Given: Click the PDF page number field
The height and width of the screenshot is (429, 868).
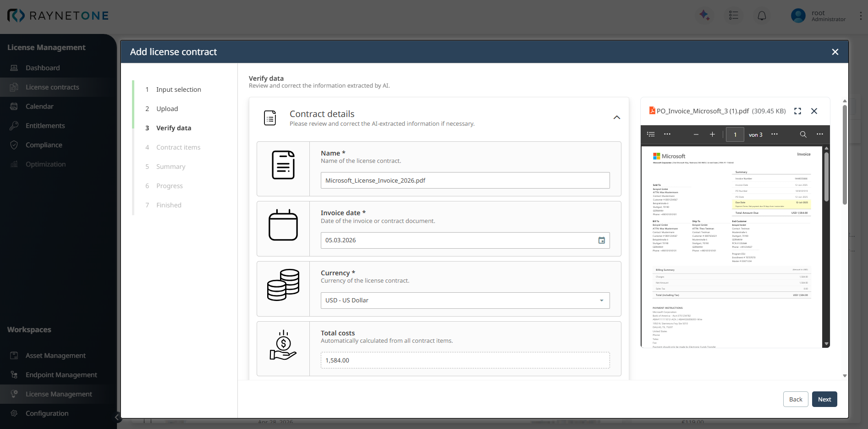Looking at the screenshot, I should [x=735, y=134].
